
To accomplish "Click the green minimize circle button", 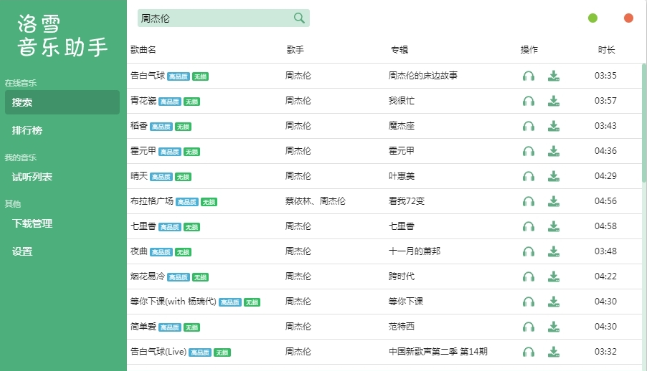I will point(593,18).
